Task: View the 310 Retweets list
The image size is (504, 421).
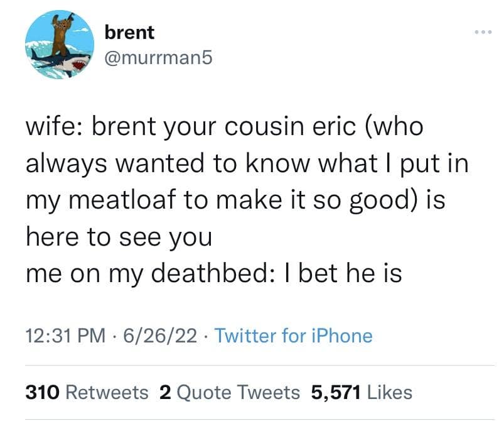Action: tap(87, 393)
